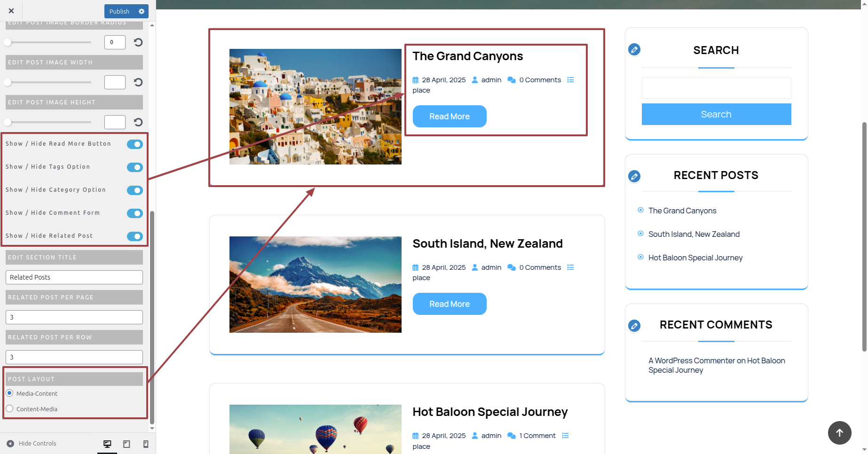Click the sidebar search text field

pyautogui.click(x=716, y=88)
